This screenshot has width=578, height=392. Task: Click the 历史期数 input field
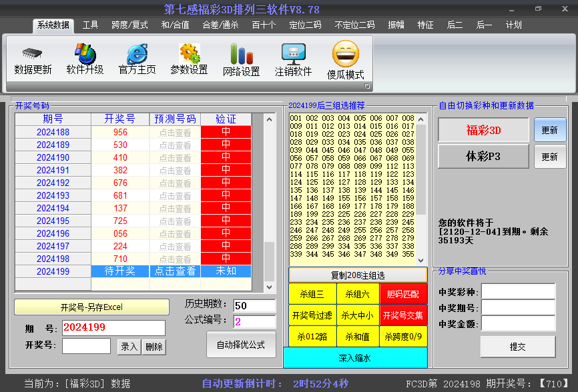click(254, 305)
